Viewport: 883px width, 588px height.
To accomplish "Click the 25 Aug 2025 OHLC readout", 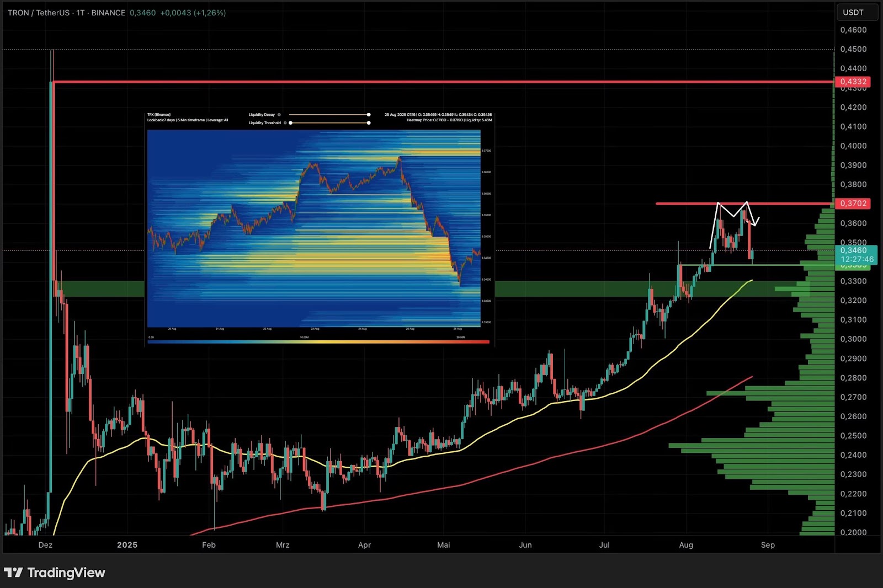I will pos(438,115).
